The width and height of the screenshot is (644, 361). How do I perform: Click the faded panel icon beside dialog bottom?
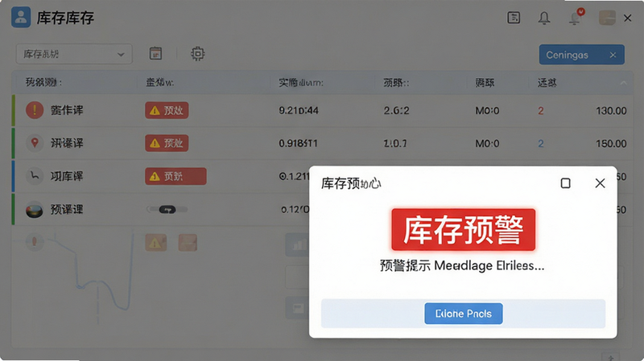(x=297, y=308)
